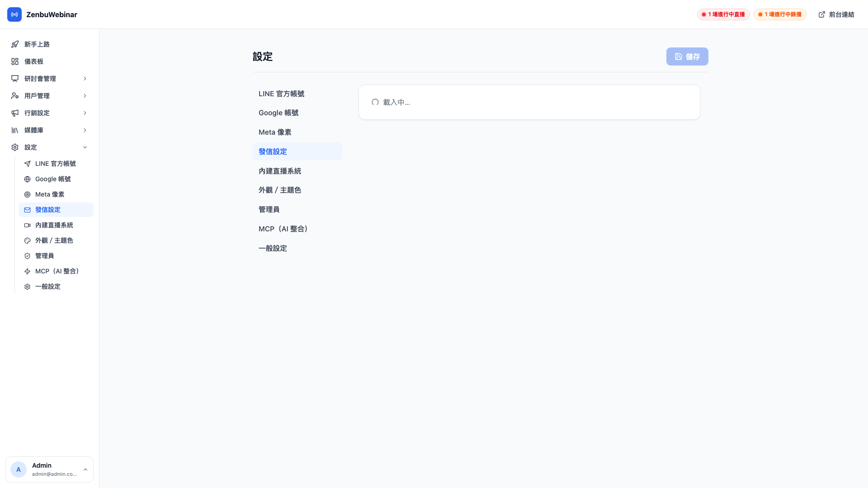Select sidebar submenu Meta 像素

point(56,194)
